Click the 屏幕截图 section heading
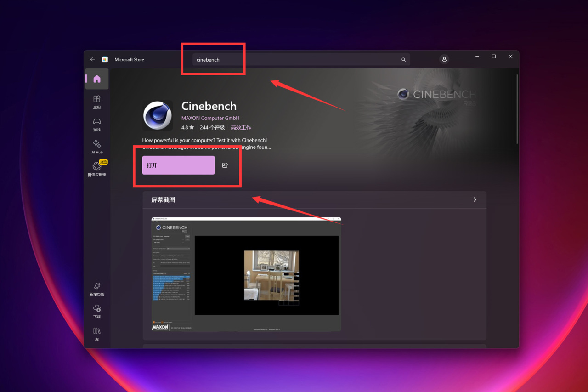Image resolution: width=588 pixels, height=392 pixels. click(x=163, y=200)
